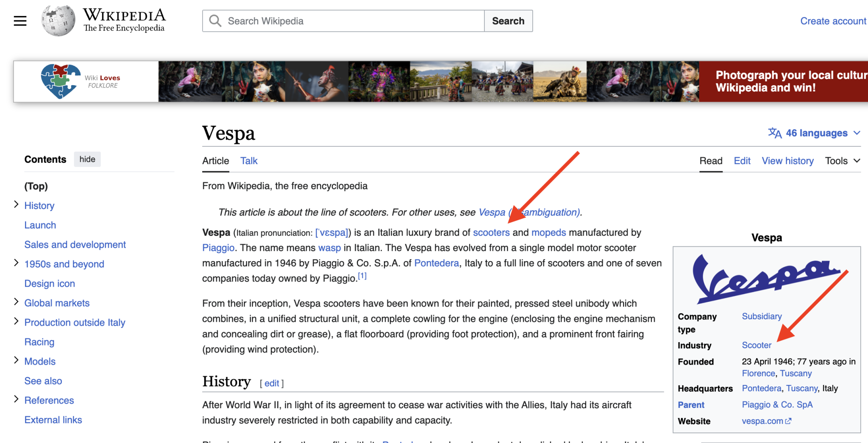Open the Tools dropdown menu

point(843,161)
